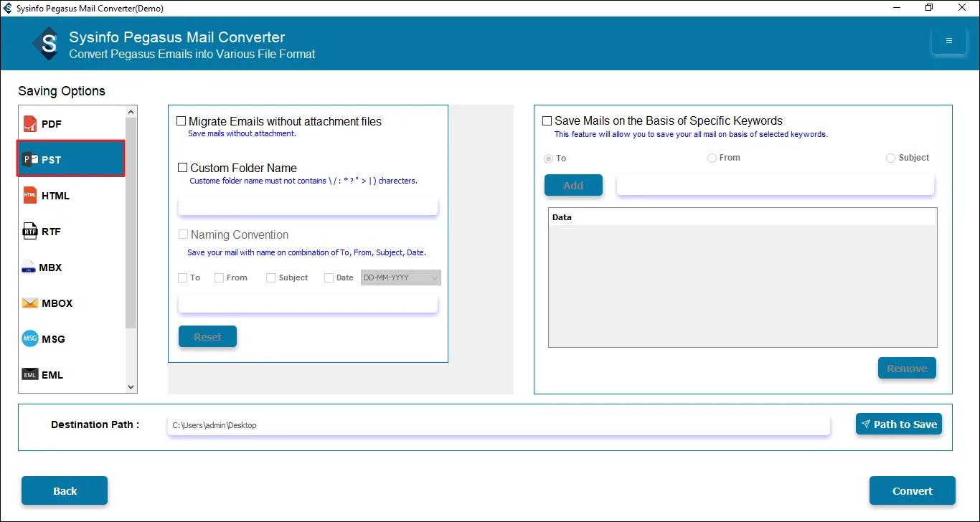Click the Data column header
This screenshot has width=980, height=522.
(743, 217)
